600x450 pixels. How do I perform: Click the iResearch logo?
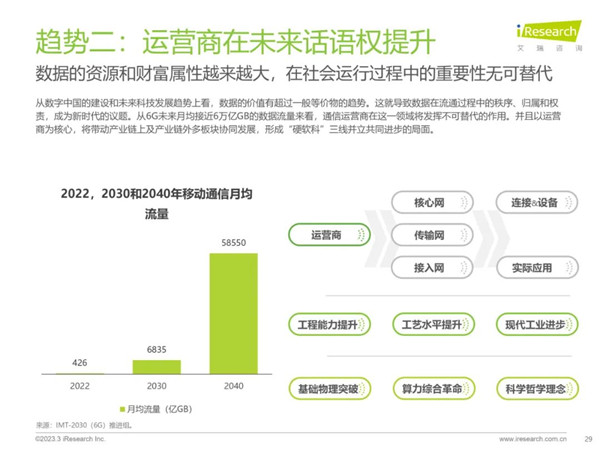pos(549,36)
